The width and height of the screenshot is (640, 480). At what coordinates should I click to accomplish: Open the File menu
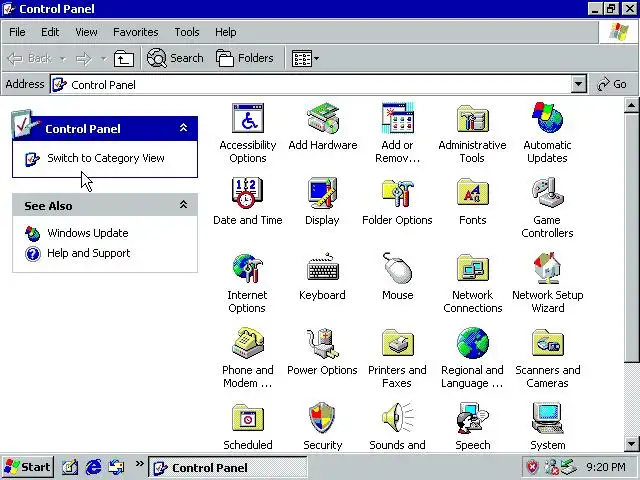click(17, 32)
